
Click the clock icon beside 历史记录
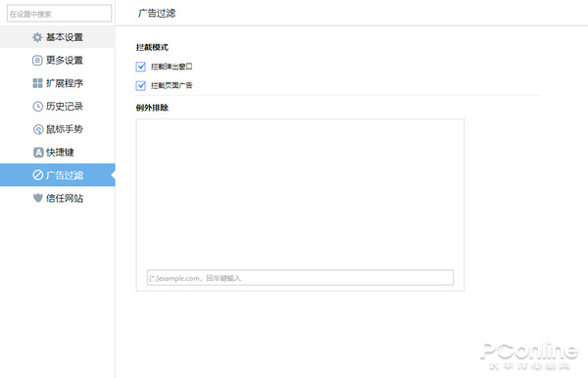[37, 107]
